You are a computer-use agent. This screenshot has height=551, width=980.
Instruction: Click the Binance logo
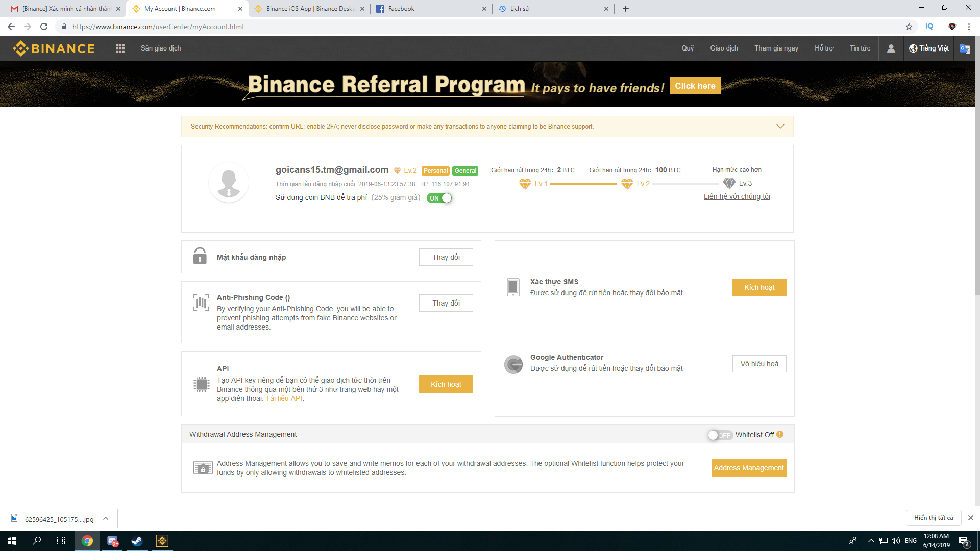54,48
